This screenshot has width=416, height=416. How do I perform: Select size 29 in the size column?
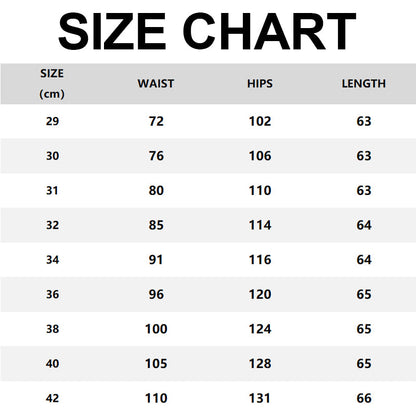coord(52,121)
